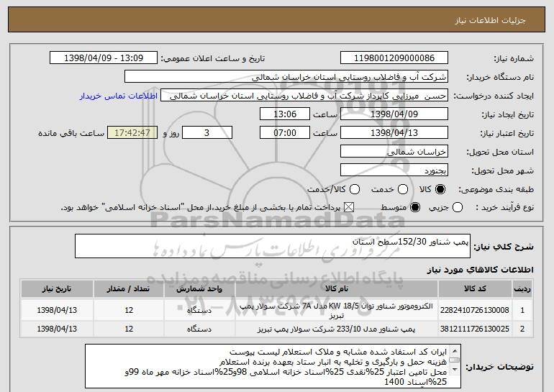554x392 pixels.
Task: Click the الکتروموتور شناور product name cell
Action: pyautogui.click(x=337, y=311)
